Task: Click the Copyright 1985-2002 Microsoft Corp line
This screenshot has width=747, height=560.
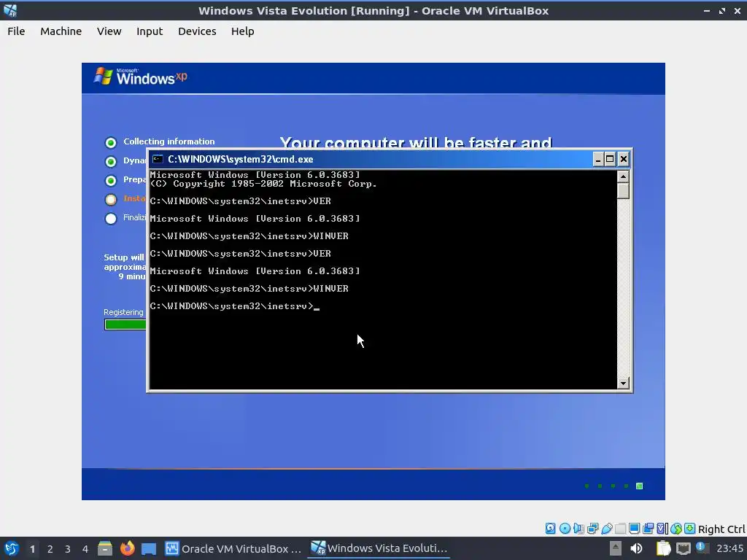Action: click(x=263, y=184)
